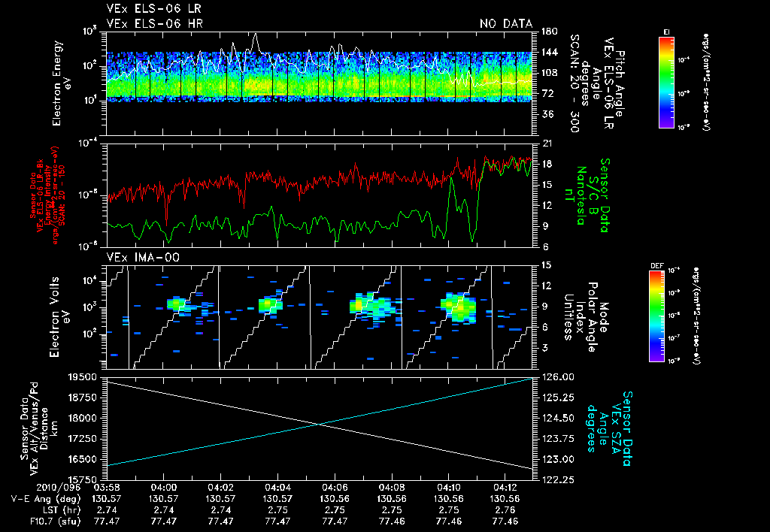Click the 18750 altitude axis value
770x532 pixels.
[84, 398]
